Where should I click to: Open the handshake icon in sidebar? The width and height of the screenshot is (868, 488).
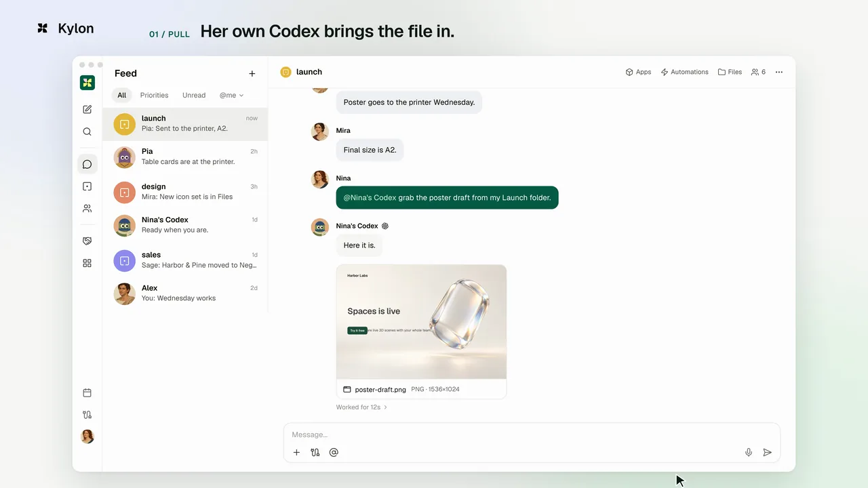point(87,241)
